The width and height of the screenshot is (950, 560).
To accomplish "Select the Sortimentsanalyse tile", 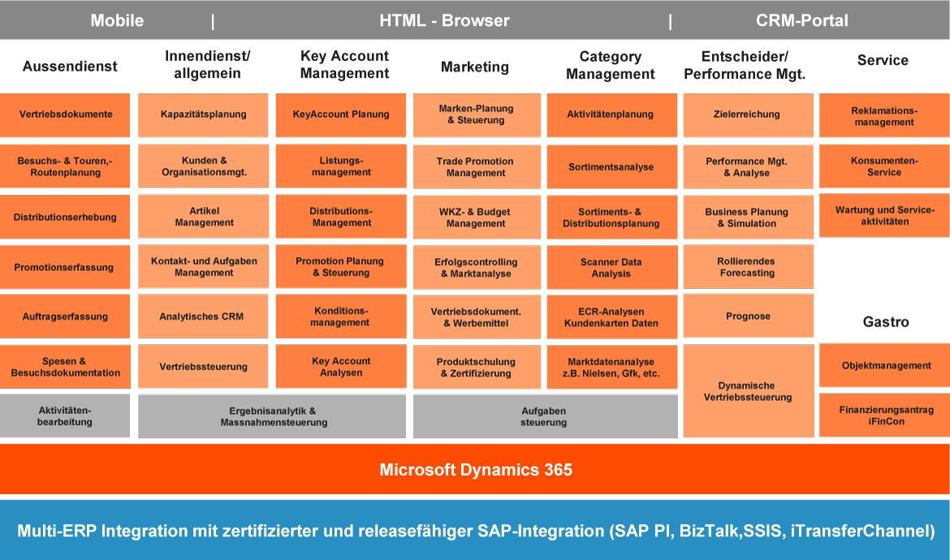I will pyautogui.click(x=612, y=166).
